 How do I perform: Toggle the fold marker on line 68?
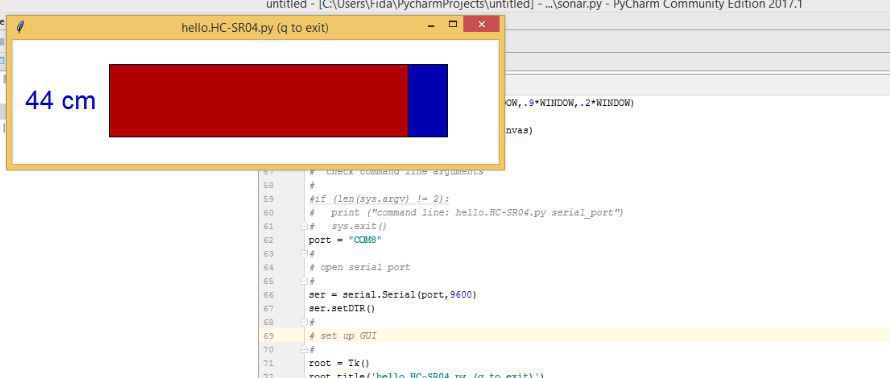pyautogui.click(x=304, y=322)
